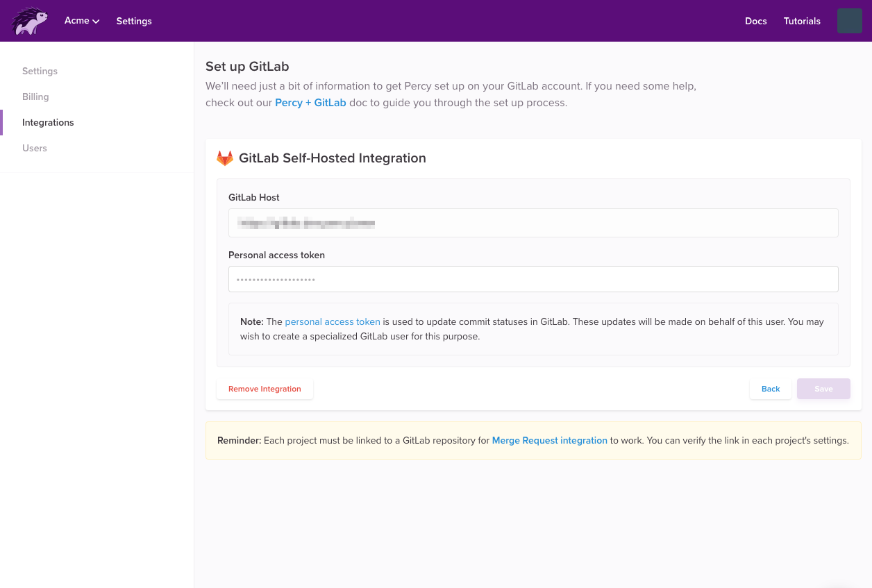The height and width of the screenshot is (588, 872).
Task: Focus the GitLab Host input field
Action: point(533,223)
